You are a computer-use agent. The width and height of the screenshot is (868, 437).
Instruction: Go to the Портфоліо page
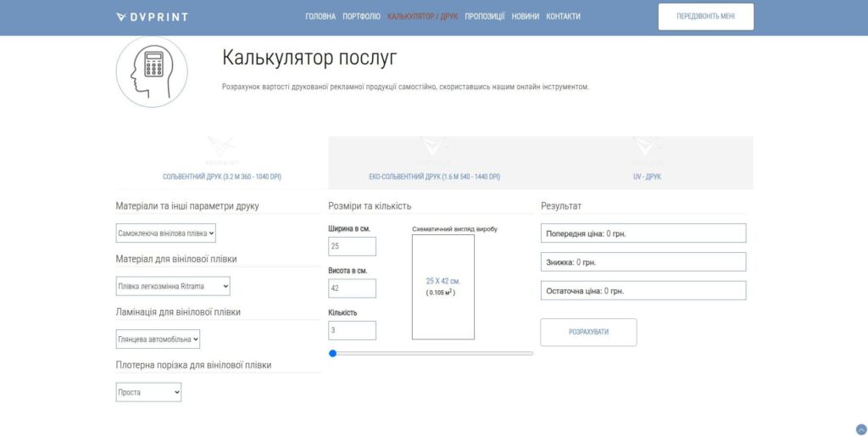361,17
